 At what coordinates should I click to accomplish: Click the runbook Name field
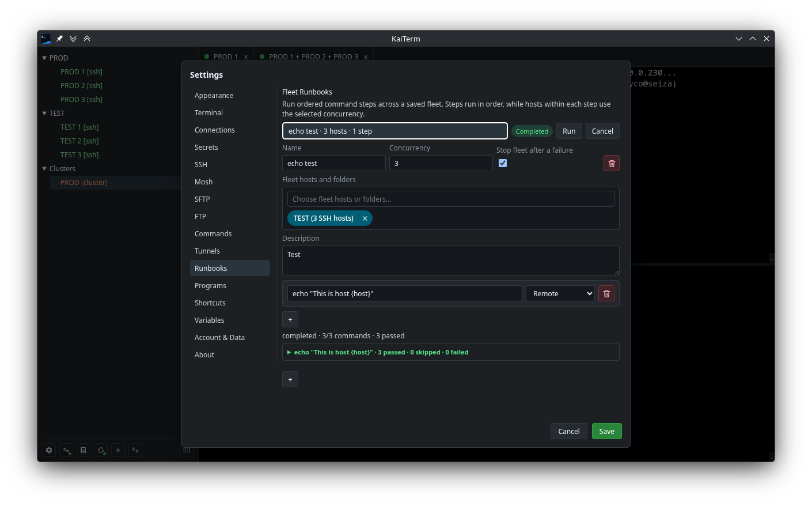pyautogui.click(x=334, y=164)
